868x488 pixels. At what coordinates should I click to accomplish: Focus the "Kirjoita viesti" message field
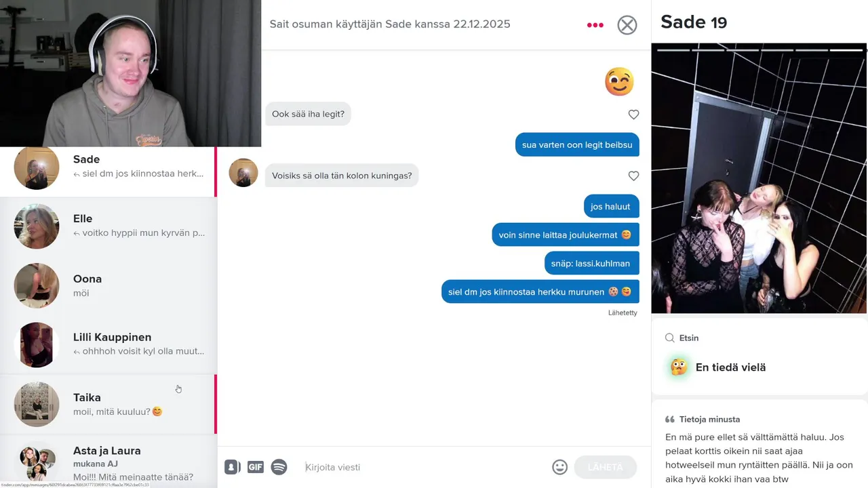tap(424, 467)
